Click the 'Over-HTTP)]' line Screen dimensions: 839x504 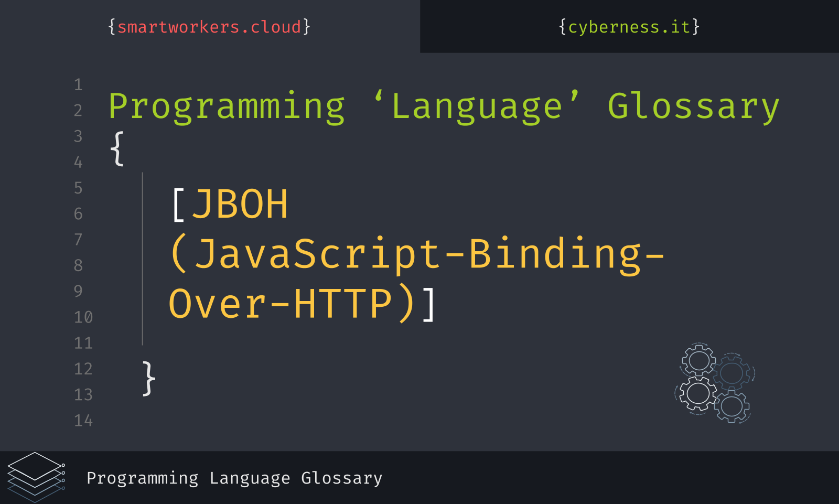point(302,304)
